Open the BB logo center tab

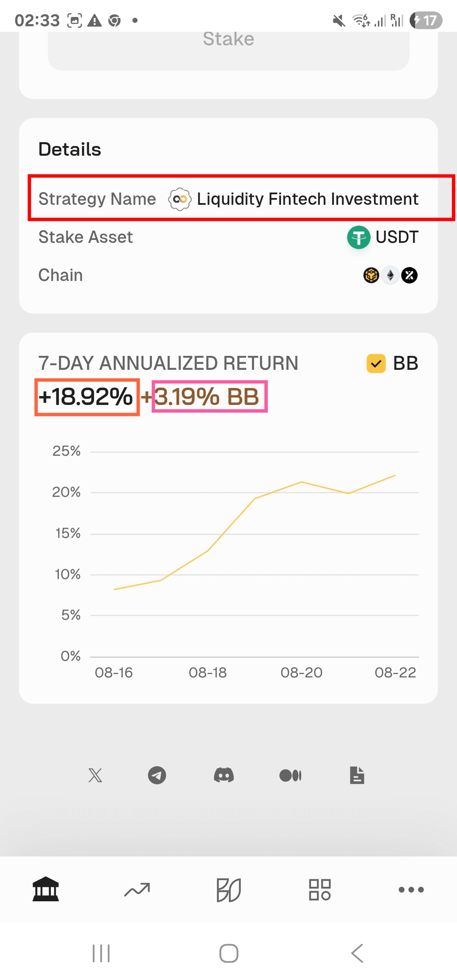(x=228, y=890)
